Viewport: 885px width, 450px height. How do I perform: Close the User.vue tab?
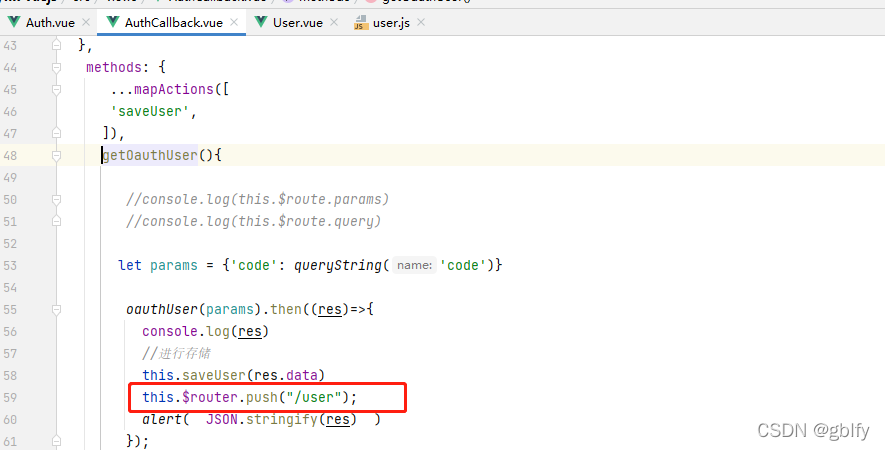pyautogui.click(x=334, y=23)
